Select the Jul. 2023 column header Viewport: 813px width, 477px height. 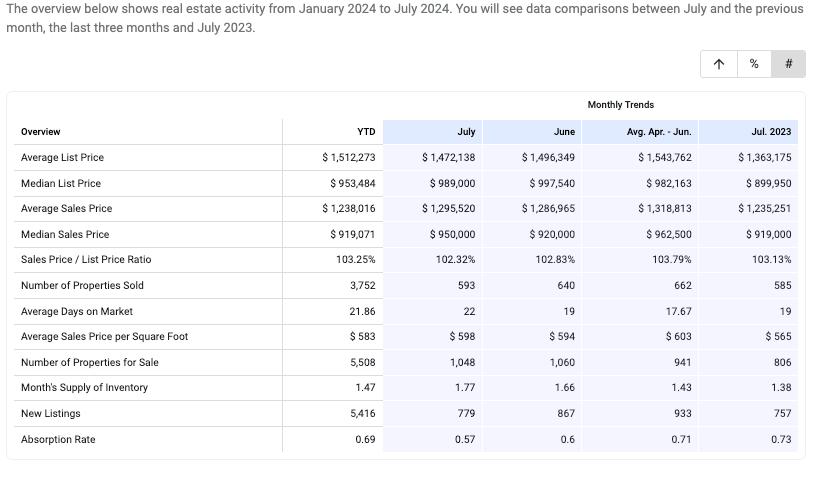coord(770,132)
